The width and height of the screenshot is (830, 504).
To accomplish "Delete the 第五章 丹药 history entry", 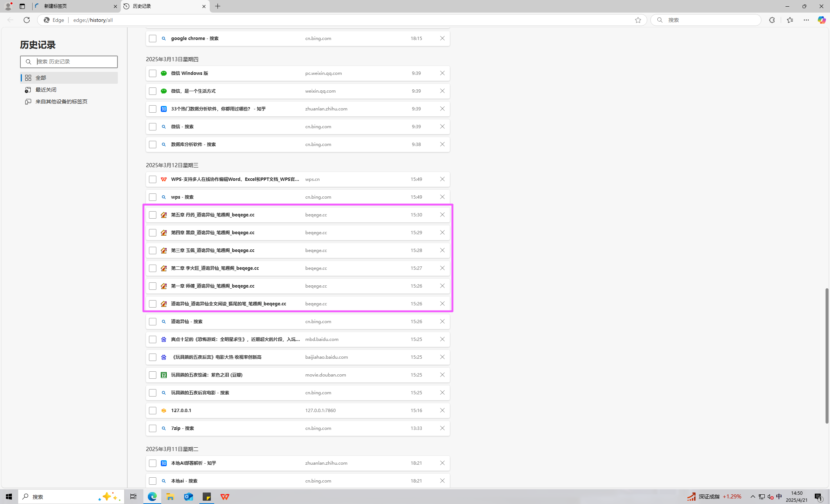I will [442, 215].
